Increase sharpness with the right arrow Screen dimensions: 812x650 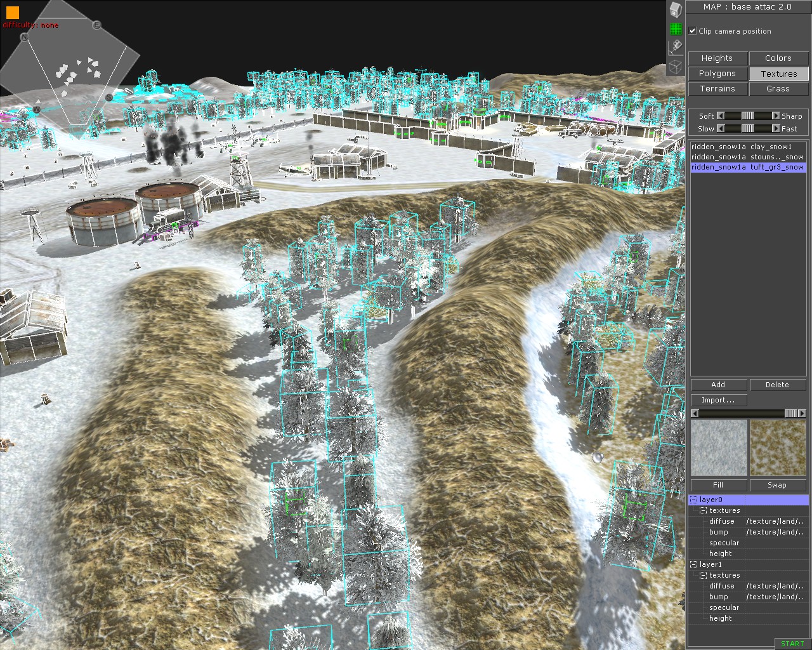(x=775, y=116)
